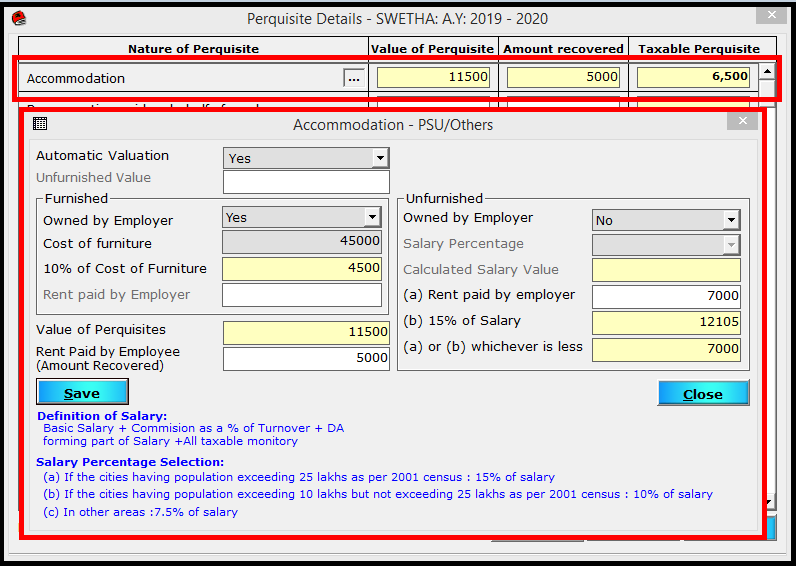The height and width of the screenshot is (566, 796).
Task: Click the Accommodation row label
Action: 76,79
